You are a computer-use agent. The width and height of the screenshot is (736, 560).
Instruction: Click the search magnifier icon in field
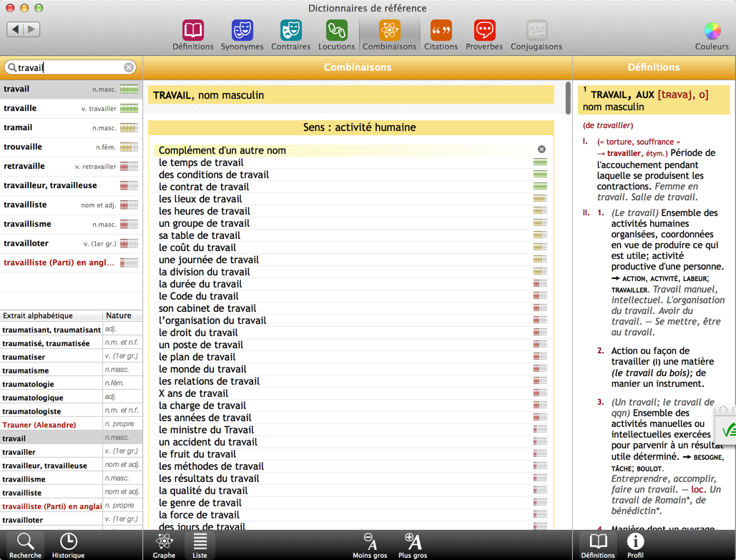point(12,68)
